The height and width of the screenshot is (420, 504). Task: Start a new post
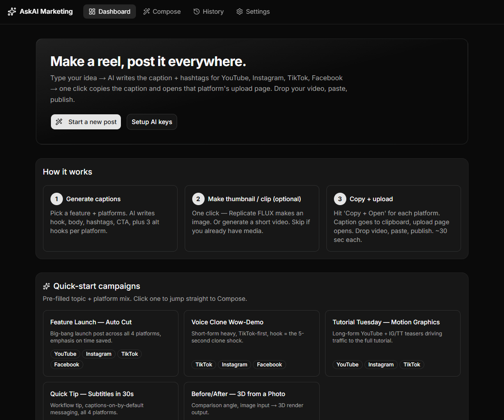(x=86, y=122)
